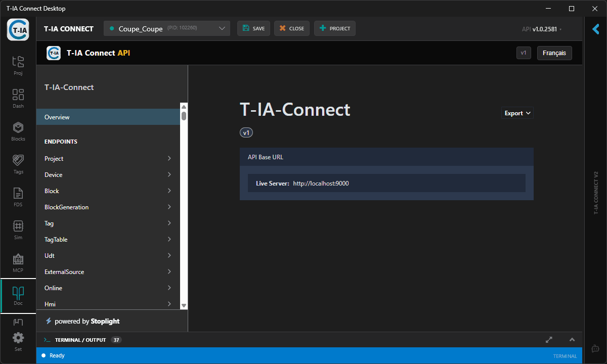Open the Blocks panel from the sidebar

(x=18, y=130)
